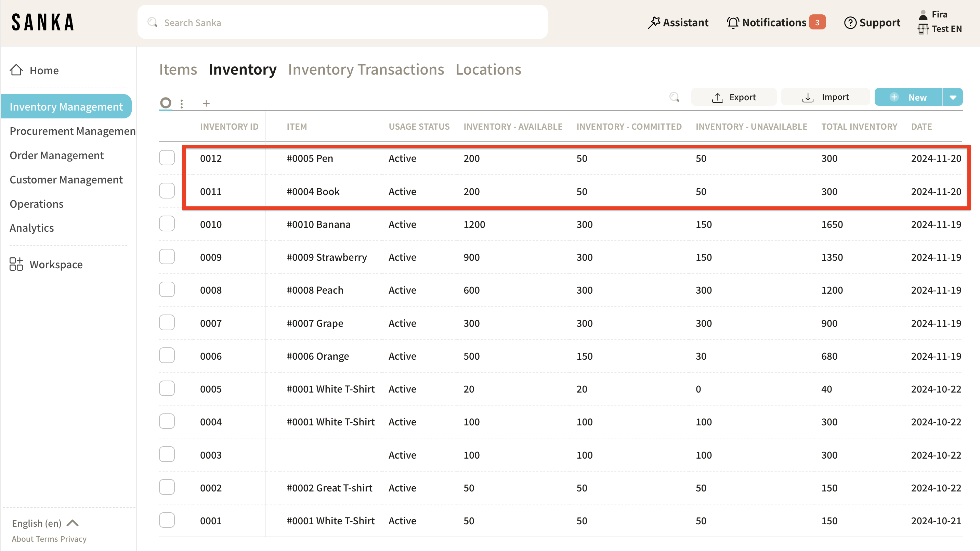980x551 pixels.
Task: Open the three-dot view options menu
Action: pos(182,103)
